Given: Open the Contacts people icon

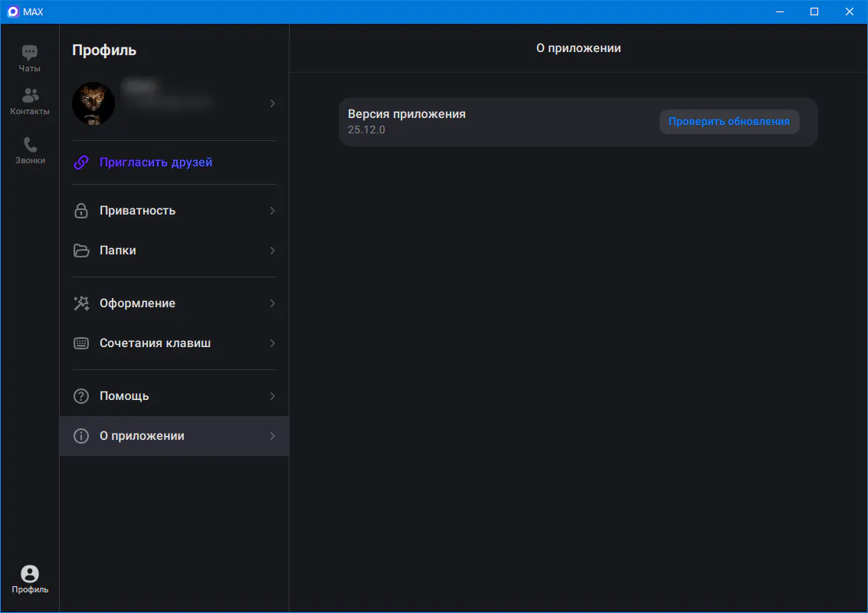Looking at the screenshot, I should pos(30,96).
